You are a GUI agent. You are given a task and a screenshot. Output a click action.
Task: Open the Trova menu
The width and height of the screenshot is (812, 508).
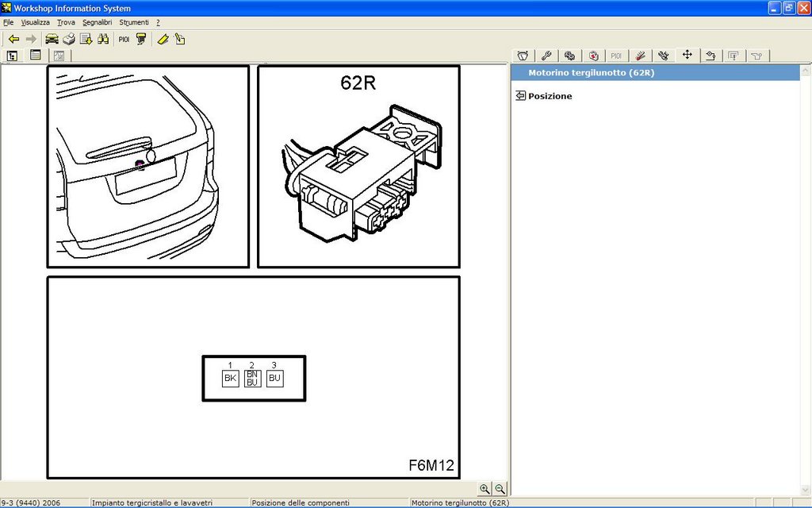[x=66, y=22]
